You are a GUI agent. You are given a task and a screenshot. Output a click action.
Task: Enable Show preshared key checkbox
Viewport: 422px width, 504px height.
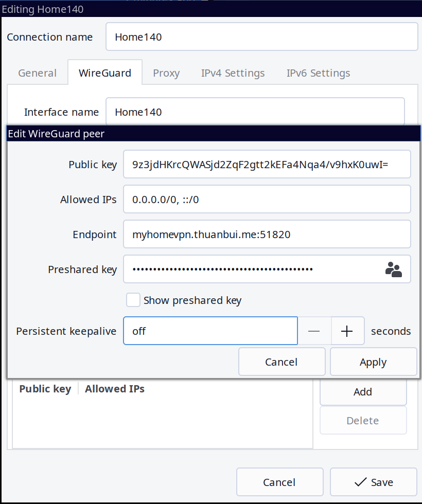coord(133,300)
